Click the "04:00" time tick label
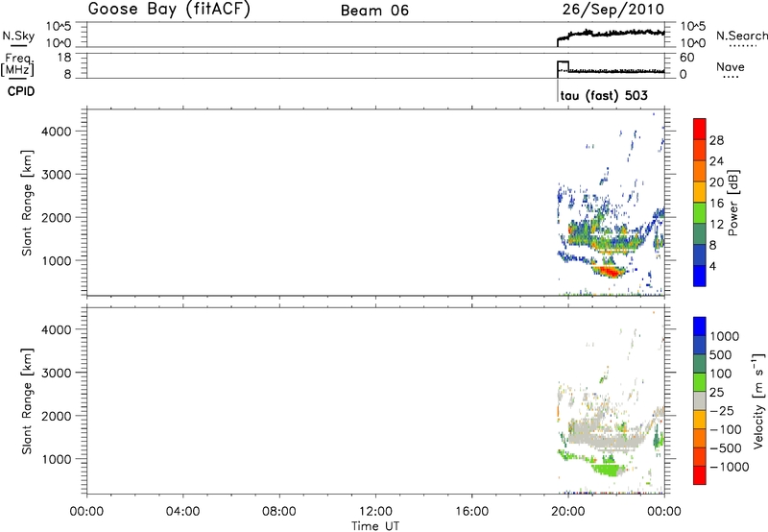The width and height of the screenshot is (768, 532). tap(182, 512)
